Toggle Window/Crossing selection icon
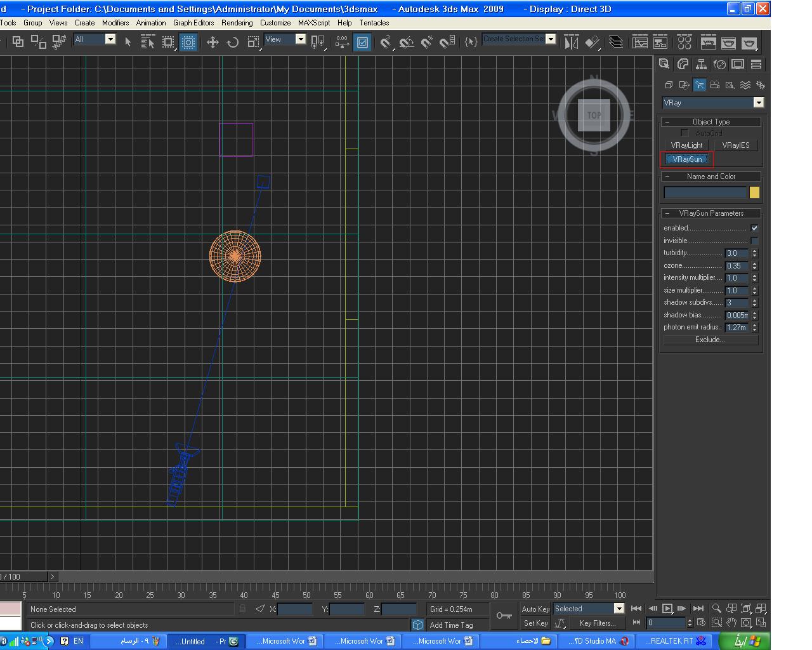Viewport: 812px width, 650px height. pos(188,43)
